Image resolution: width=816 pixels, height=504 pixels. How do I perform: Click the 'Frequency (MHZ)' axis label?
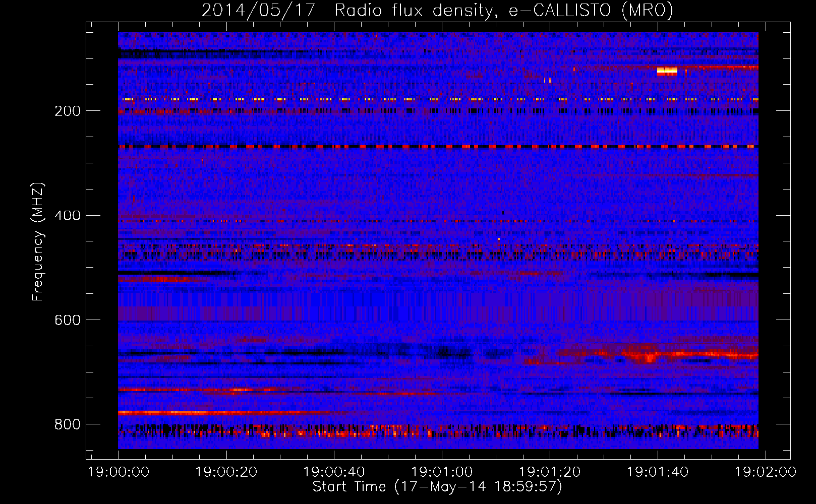click(x=38, y=242)
